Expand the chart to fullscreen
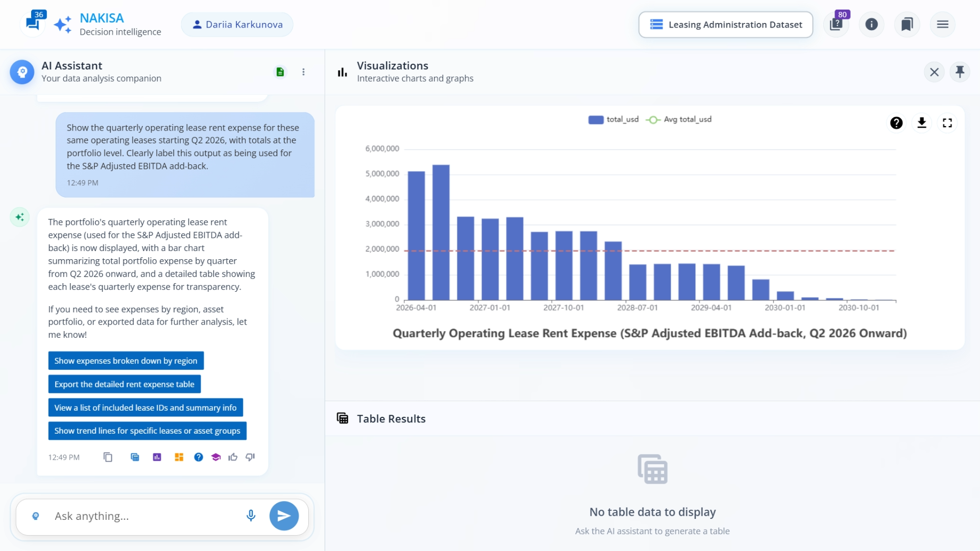Screen dimensions: 980x551 coord(947,123)
